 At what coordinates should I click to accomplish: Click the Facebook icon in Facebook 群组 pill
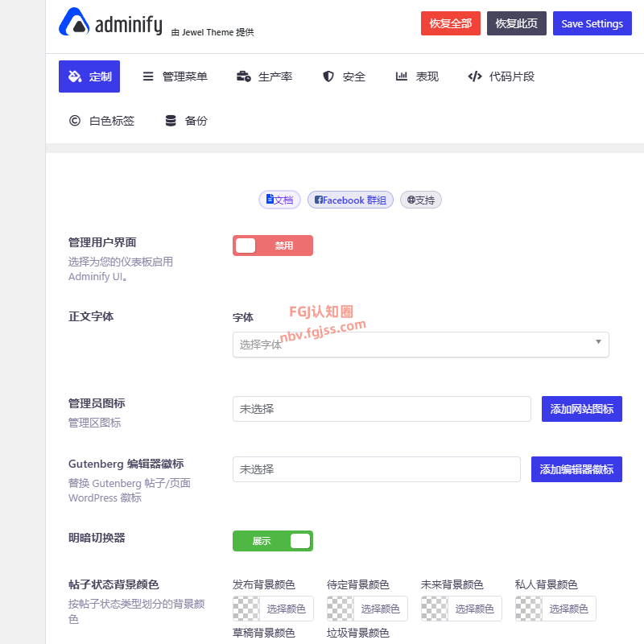(x=318, y=200)
